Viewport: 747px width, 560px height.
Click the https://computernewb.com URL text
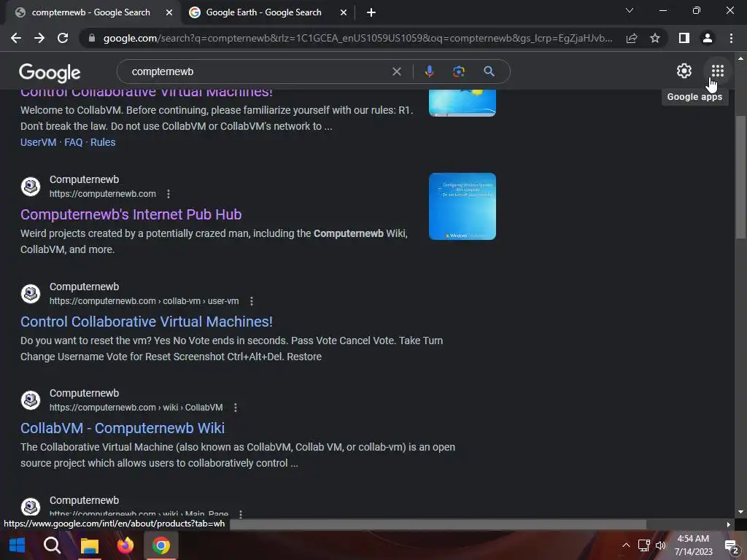(102, 194)
